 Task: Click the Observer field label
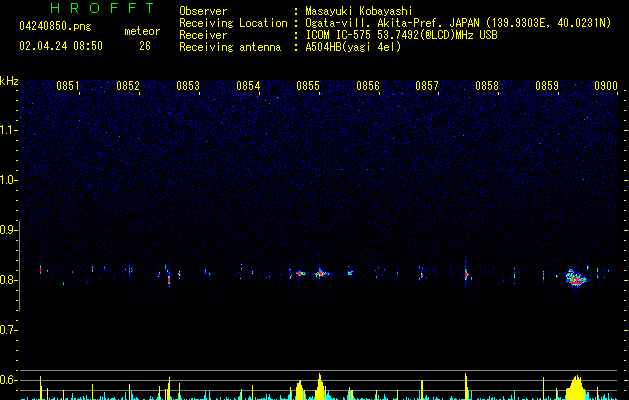pos(203,11)
